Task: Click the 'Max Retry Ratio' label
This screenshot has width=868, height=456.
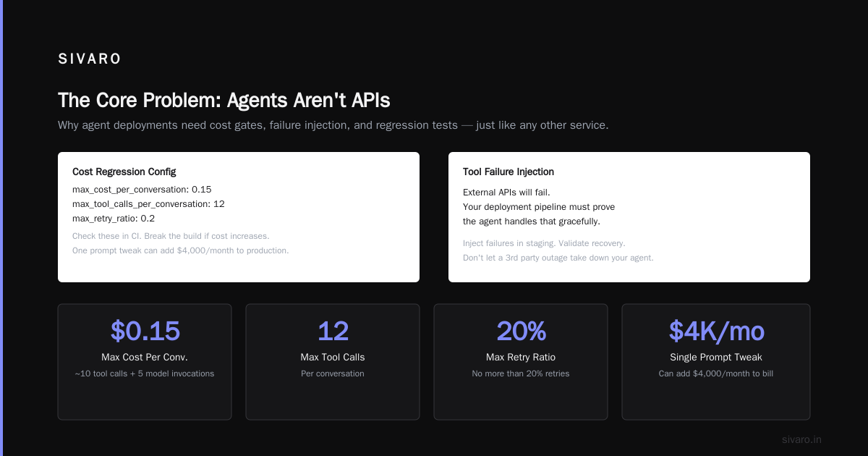Action: [x=521, y=358]
